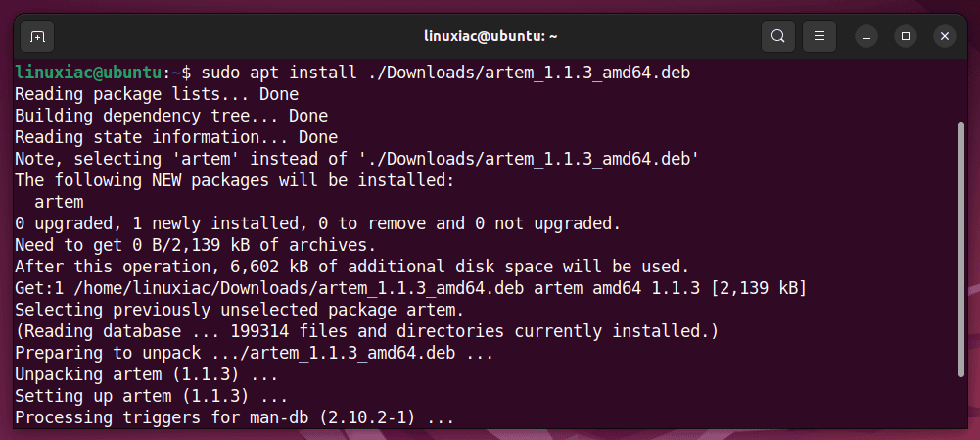The width and height of the screenshot is (980, 440).
Task: Close the terminal window
Action: tap(945, 37)
